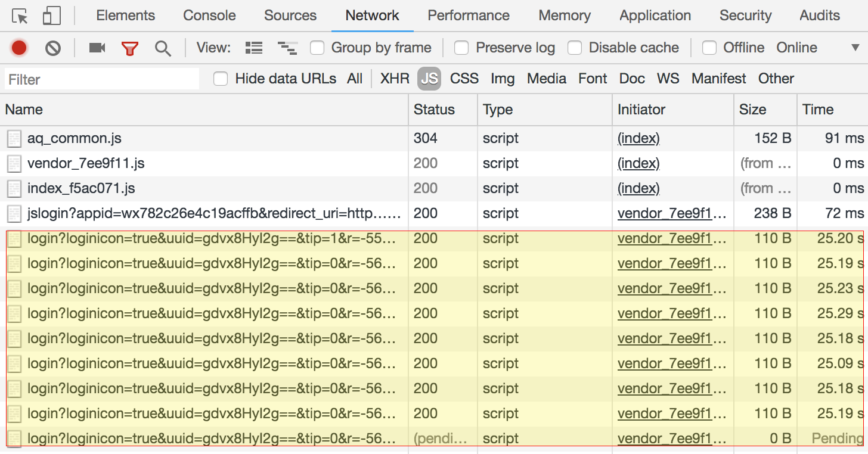
Task: Click into the Filter text field
Action: pos(101,79)
